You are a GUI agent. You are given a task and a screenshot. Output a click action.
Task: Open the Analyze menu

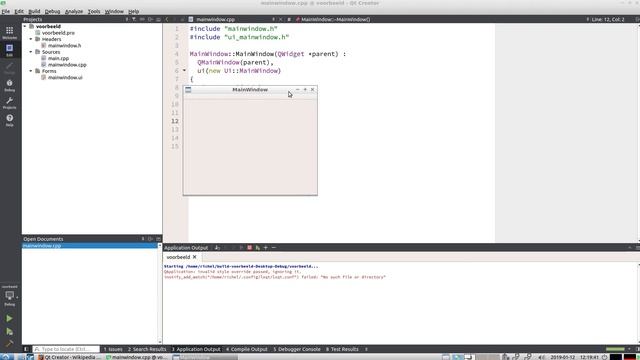click(x=74, y=11)
